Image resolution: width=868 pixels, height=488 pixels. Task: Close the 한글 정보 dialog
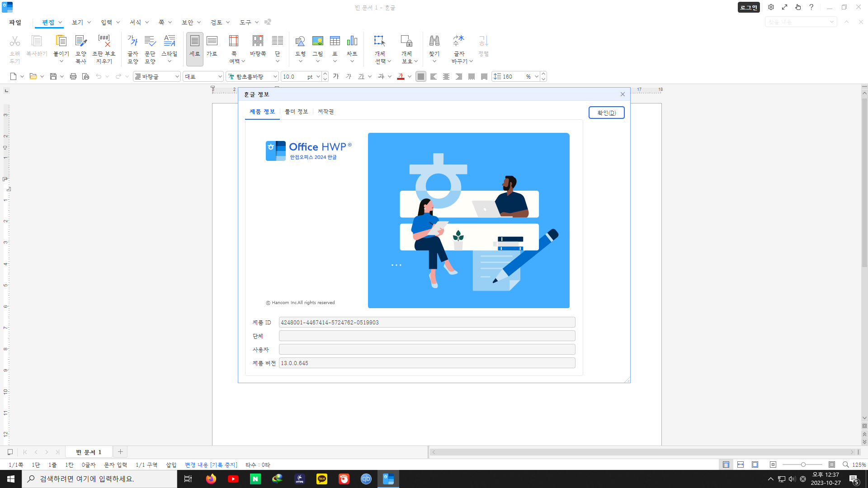click(623, 94)
